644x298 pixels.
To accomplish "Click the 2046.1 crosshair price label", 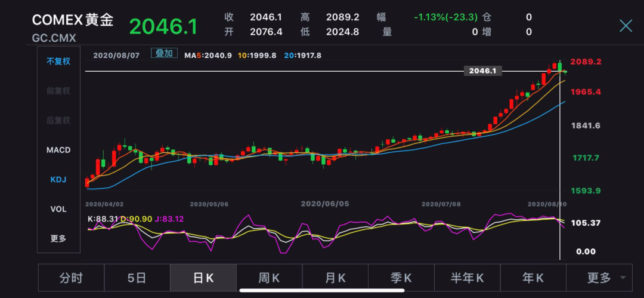I will tap(482, 71).
